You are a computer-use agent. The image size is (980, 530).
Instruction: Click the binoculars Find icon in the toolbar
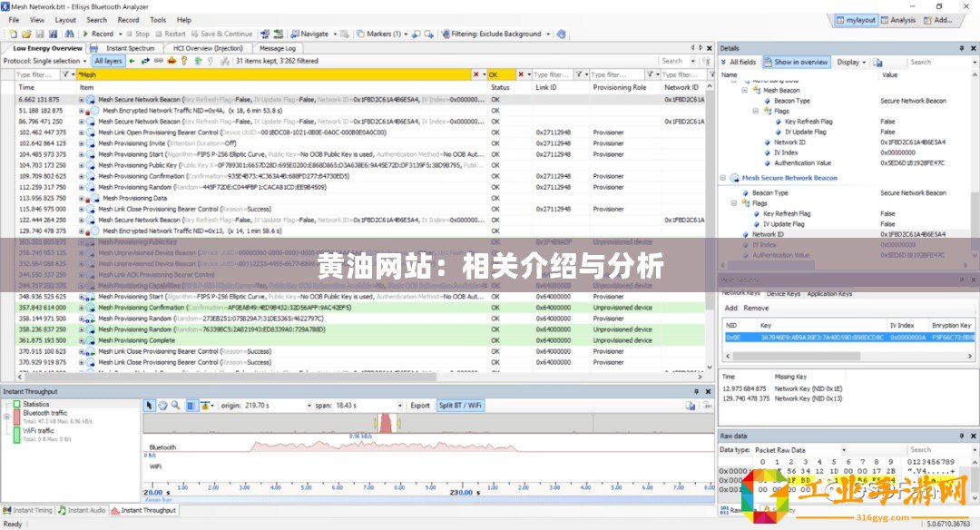point(69,34)
